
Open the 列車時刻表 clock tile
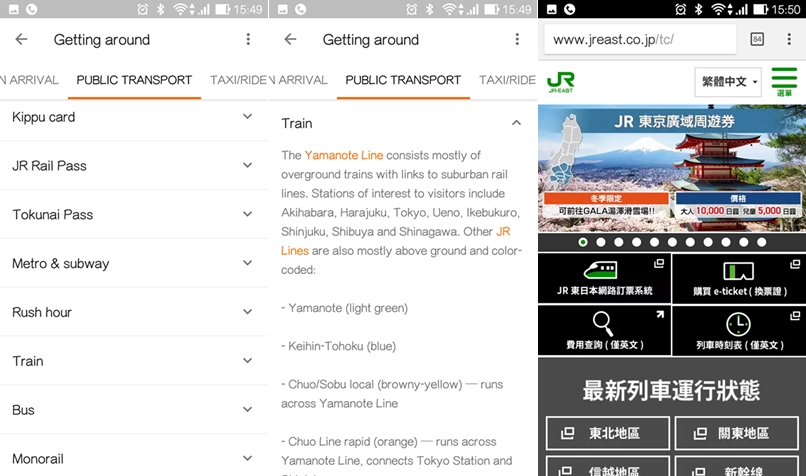(739, 331)
